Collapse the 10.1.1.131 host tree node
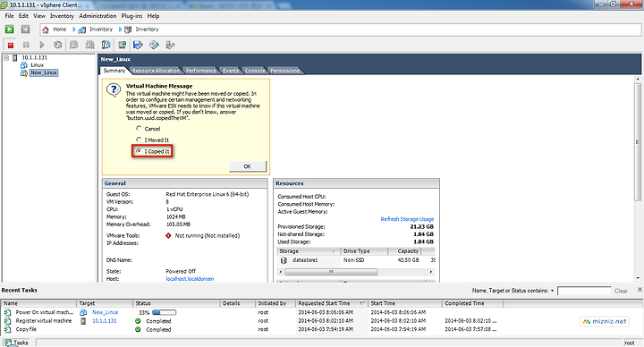This screenshot has height=347, width=644. pos(6,58)
